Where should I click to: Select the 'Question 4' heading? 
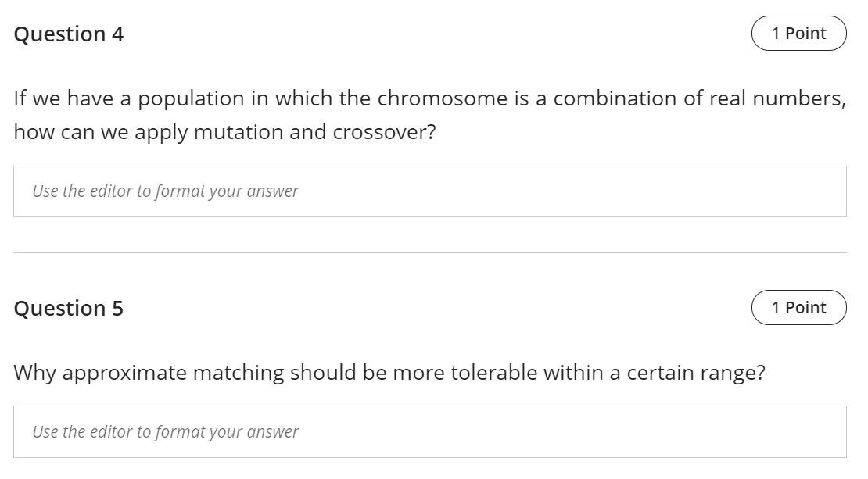69,34
